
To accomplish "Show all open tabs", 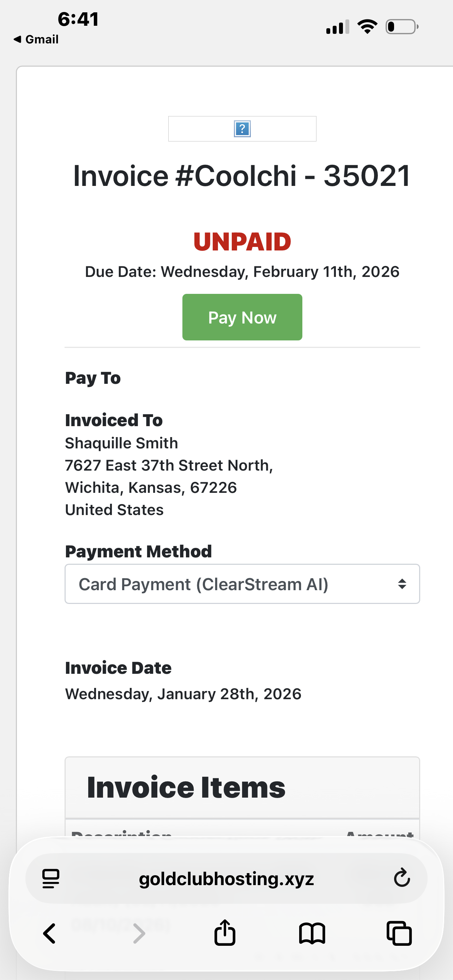I will (x=399, y=933).
